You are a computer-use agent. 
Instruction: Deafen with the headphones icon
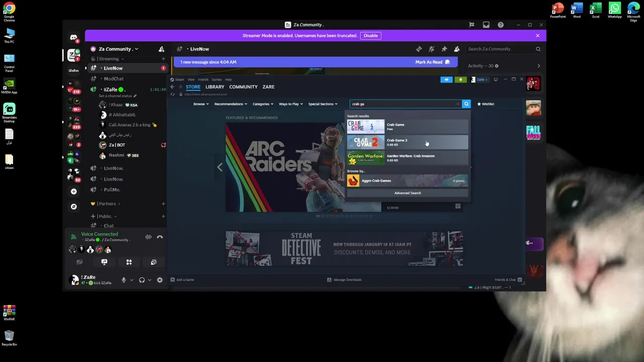(x=142, y=280)
